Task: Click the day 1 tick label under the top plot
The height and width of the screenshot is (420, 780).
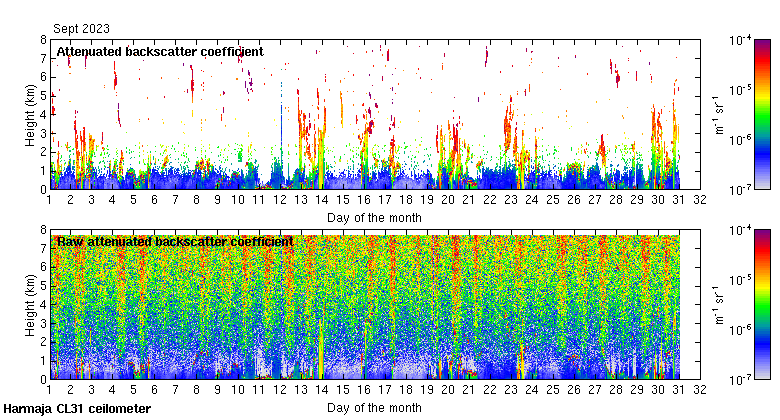Action: click(x=49, y=200)
